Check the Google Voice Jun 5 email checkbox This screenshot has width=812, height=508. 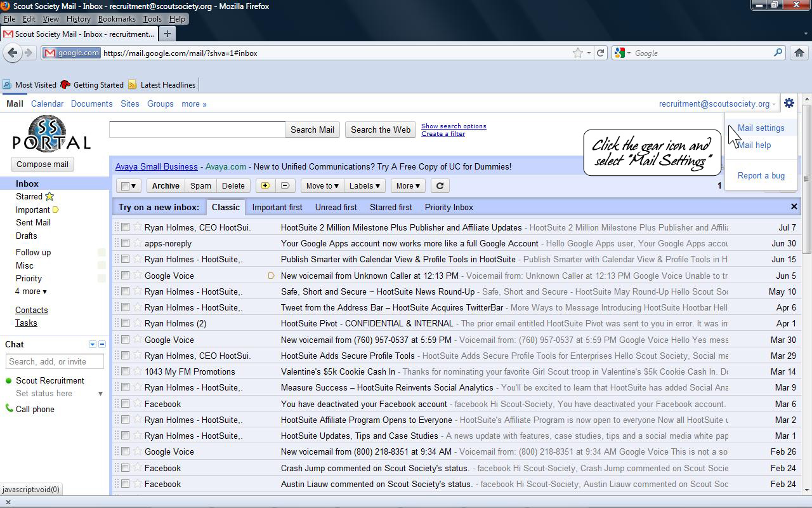(126, 276)
